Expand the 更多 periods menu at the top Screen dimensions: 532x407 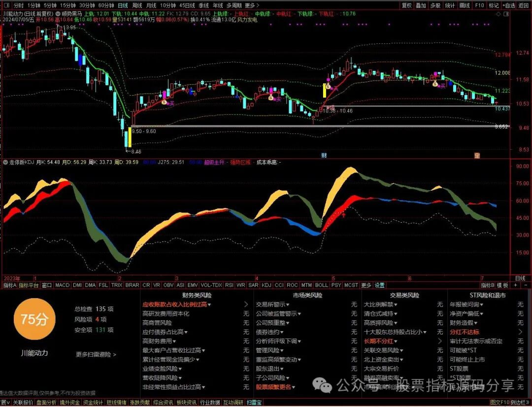coord(252,5)
